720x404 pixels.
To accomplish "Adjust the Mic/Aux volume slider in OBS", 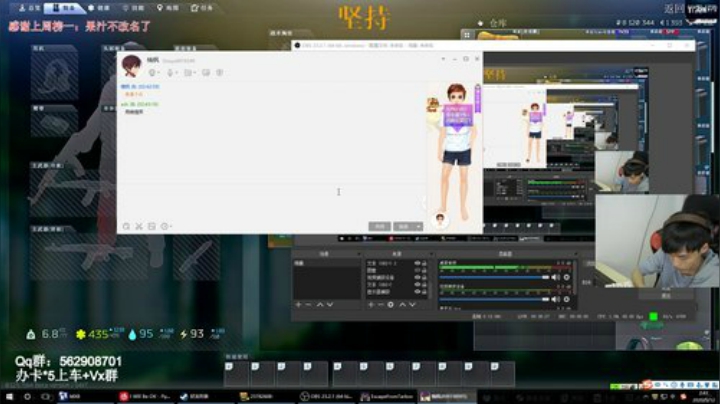I will (494, 299).
